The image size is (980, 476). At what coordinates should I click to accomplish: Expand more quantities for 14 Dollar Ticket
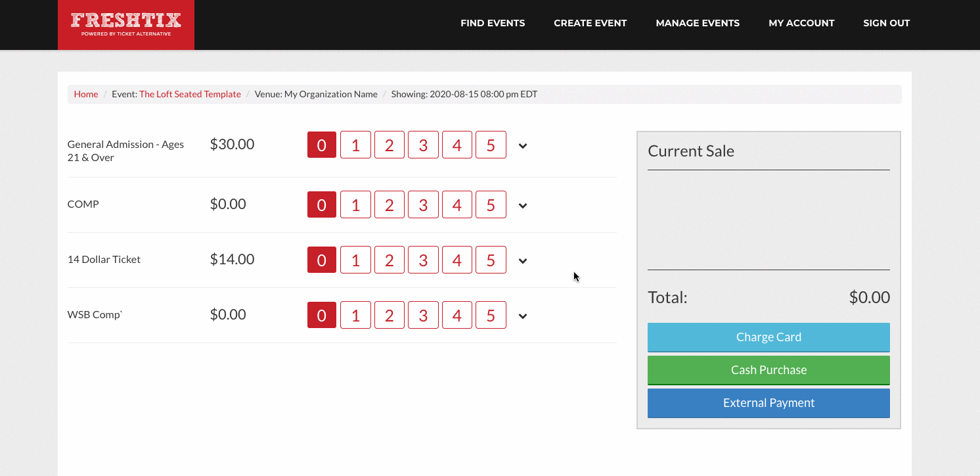click(523, 261)
